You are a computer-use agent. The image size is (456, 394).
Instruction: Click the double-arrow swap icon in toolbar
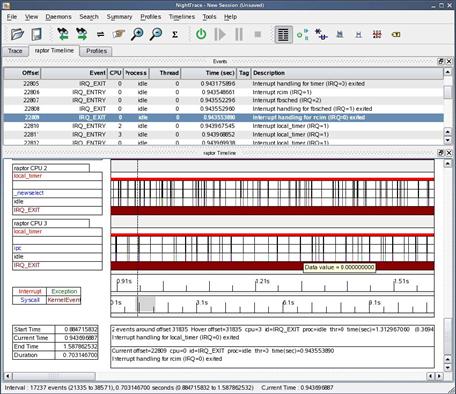click(100, 34)
